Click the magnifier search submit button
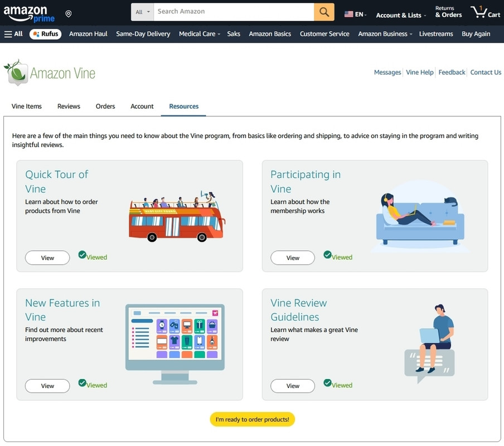The width and height of the screenshot is (504, 446). [324, 12]
